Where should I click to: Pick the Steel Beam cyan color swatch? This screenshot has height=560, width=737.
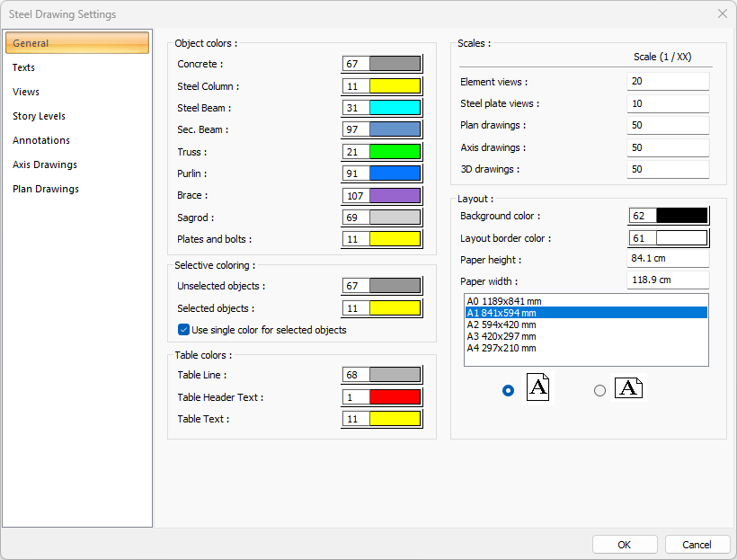(395, 108)
